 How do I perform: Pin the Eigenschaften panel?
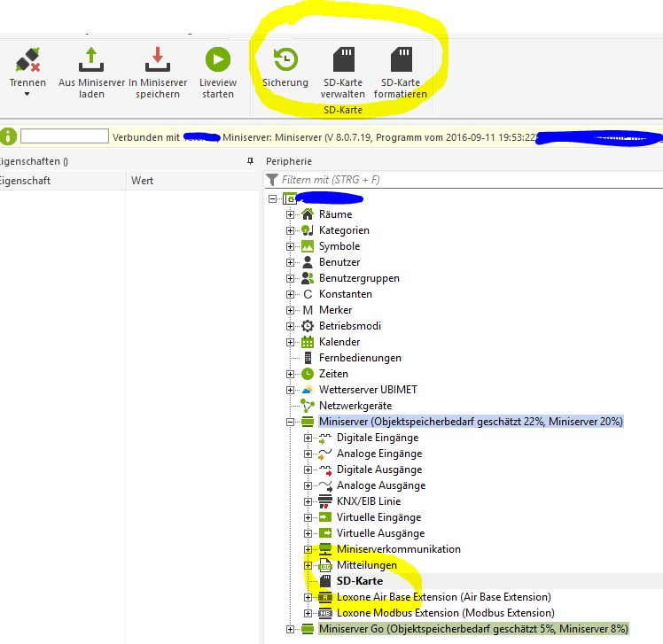[249, 162]
